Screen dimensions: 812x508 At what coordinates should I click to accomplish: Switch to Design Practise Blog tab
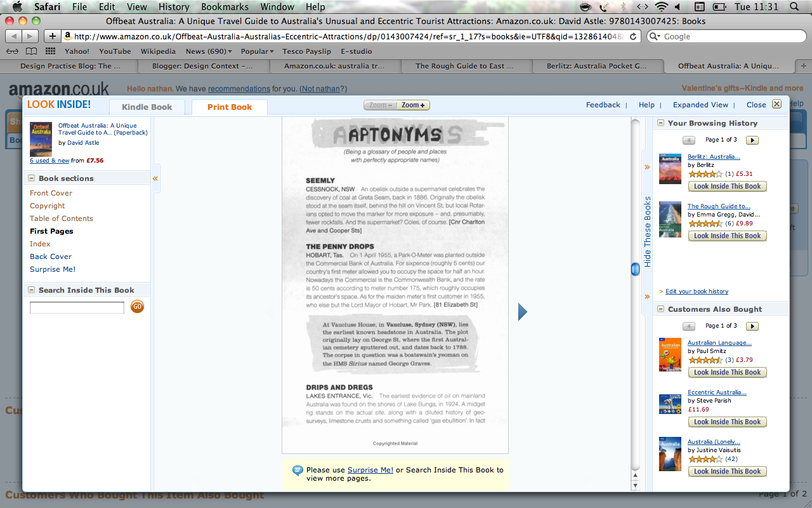tap(70, 65)
